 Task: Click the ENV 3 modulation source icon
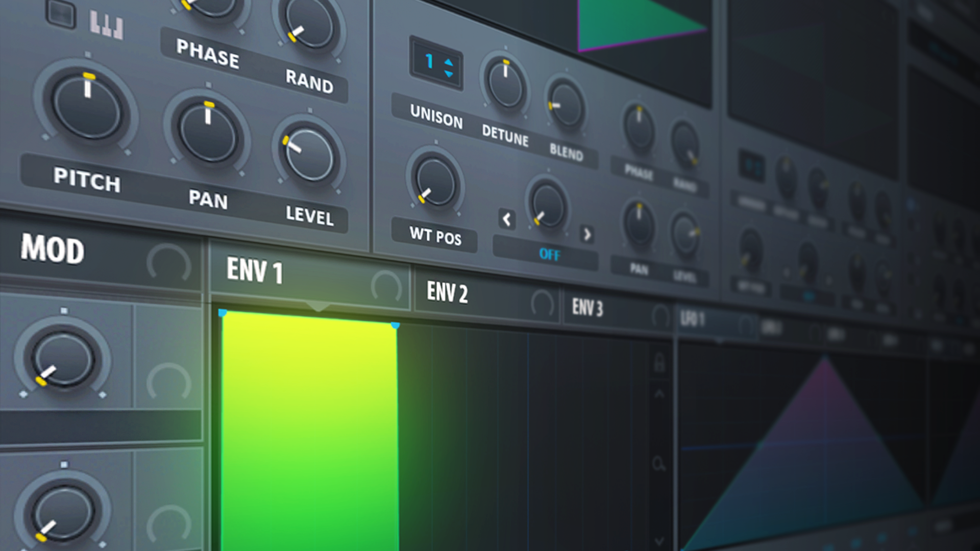(660, 316)
